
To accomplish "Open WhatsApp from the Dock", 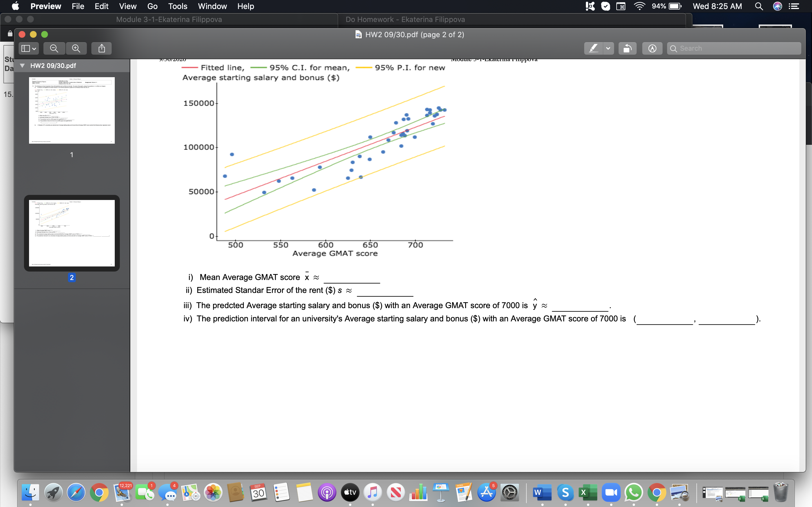I will pos(634,493).
